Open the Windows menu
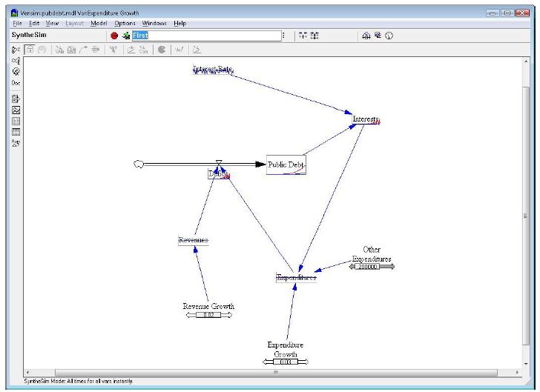The height and width of the screenshot is (392, 540). [x=154, y=24]
